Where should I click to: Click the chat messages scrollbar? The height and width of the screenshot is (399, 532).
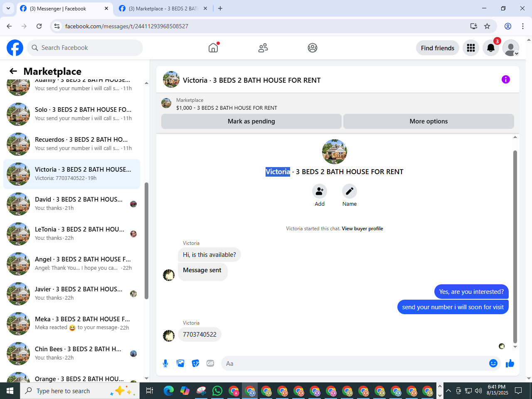click(515, 247)
